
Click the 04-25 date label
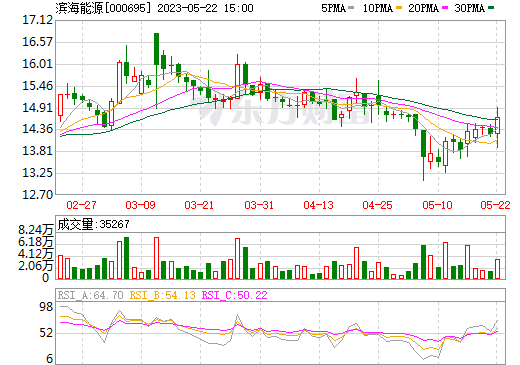coord(377,205)
